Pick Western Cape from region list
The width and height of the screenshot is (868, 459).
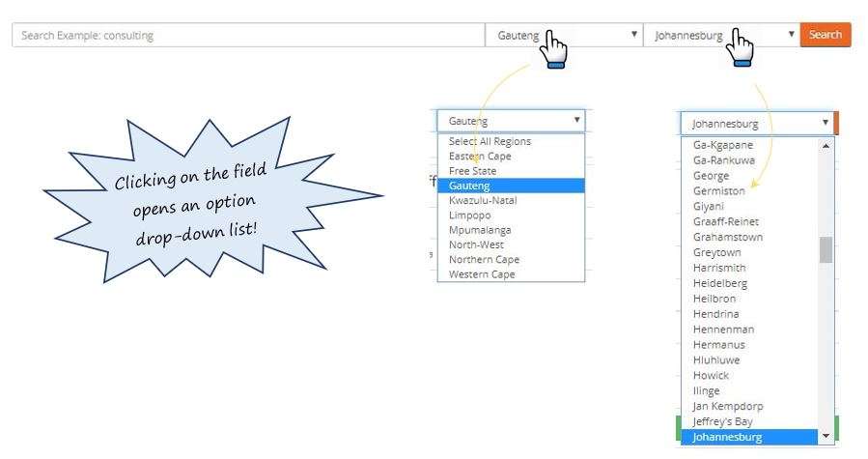point(482,274)
